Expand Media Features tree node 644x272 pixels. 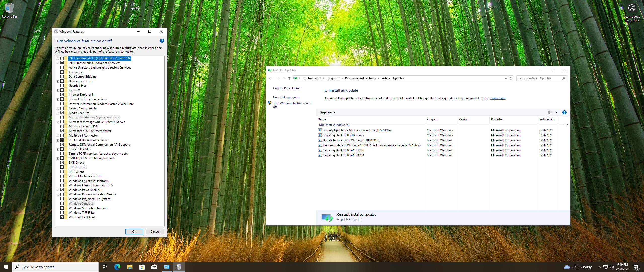58,113
